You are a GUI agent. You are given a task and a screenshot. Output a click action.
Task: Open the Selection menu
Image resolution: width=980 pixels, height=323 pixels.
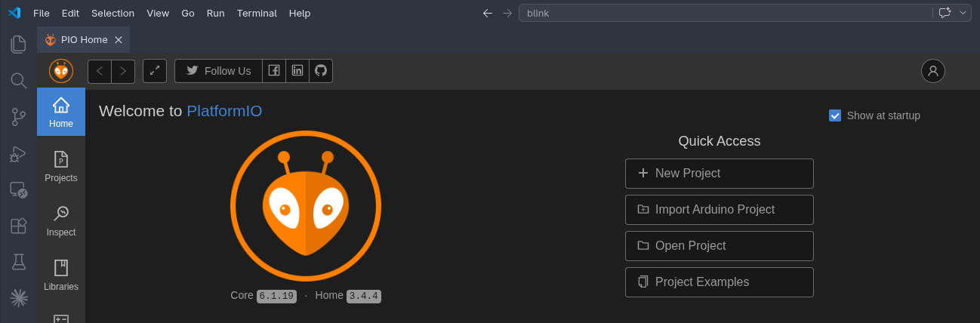point(112,13)
